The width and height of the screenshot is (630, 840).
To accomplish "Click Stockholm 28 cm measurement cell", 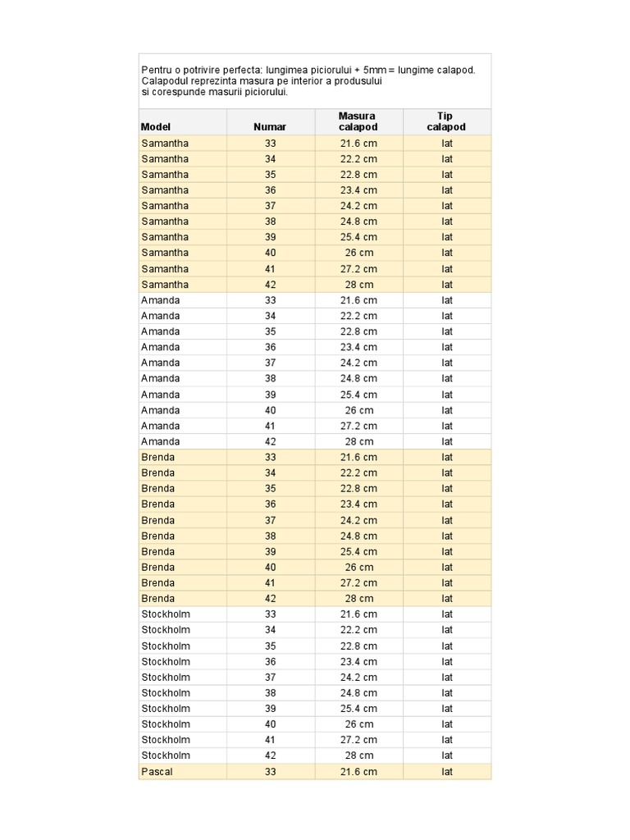I will tap(359, 756).
